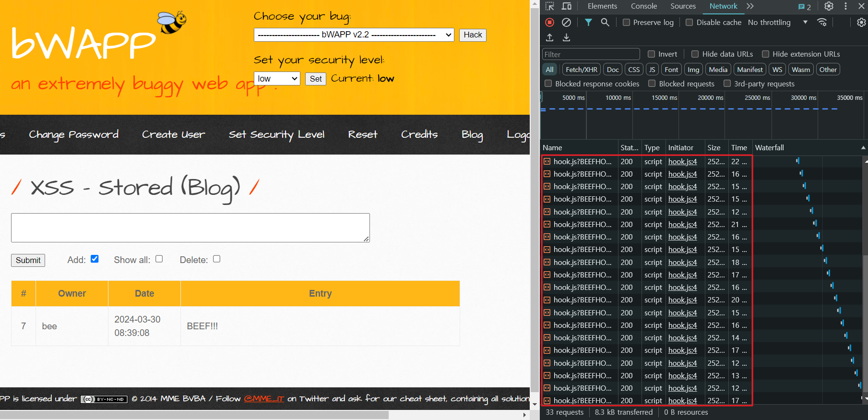
Task: Switch to the Sources tab
Action: click(x=683, y=6)
